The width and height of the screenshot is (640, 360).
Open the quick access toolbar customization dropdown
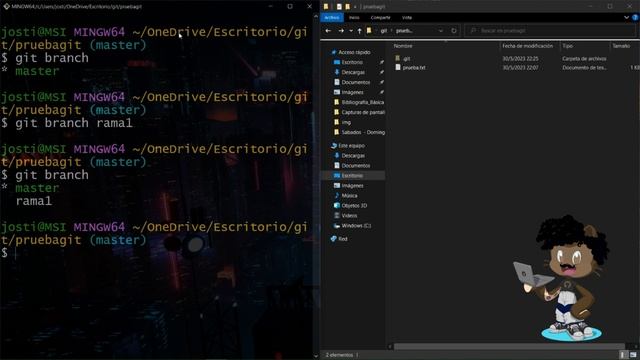(355, 7)
